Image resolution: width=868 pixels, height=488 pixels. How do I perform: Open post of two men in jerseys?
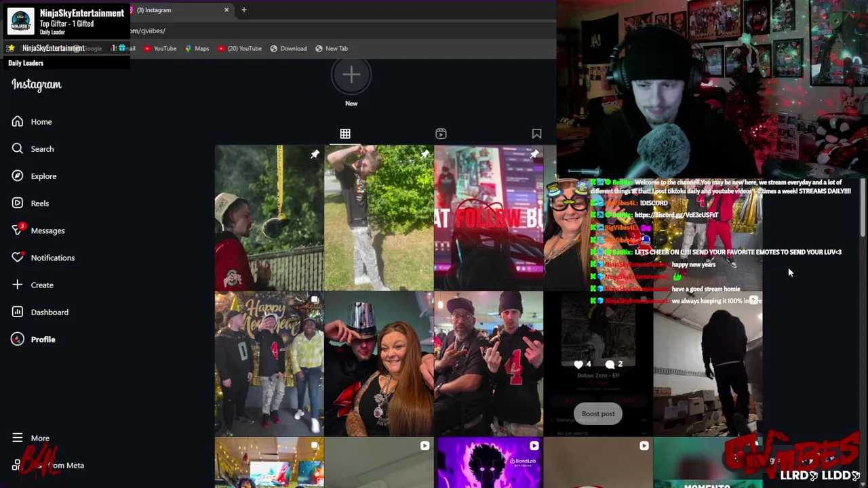click(x=489, y=364)
